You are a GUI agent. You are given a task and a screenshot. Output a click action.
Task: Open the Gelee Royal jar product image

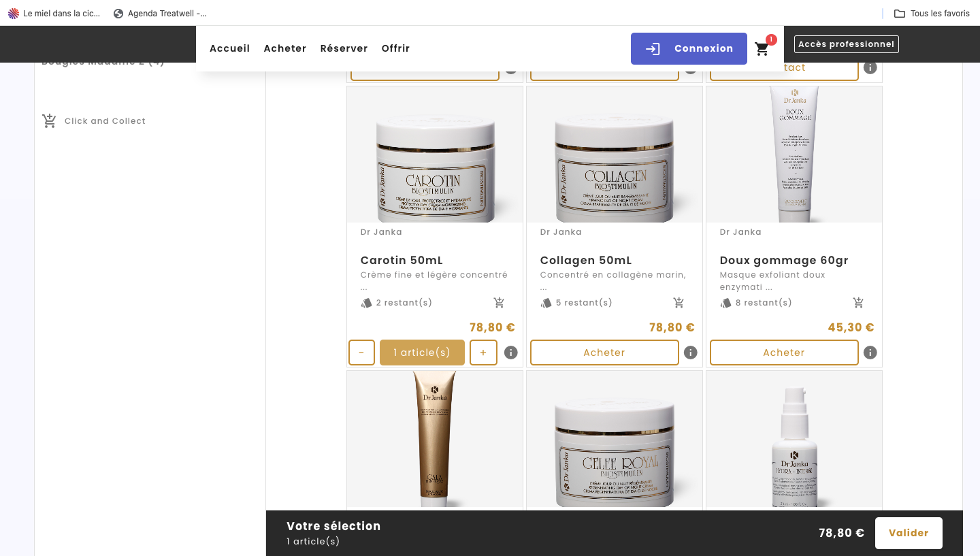(x=615, y=439)
